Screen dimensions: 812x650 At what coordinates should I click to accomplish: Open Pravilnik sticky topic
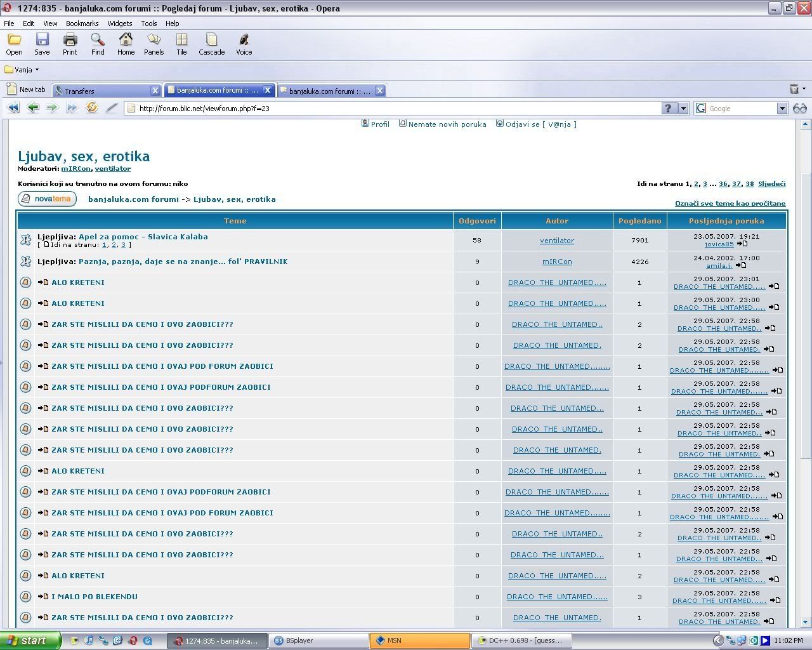point(183,262)
